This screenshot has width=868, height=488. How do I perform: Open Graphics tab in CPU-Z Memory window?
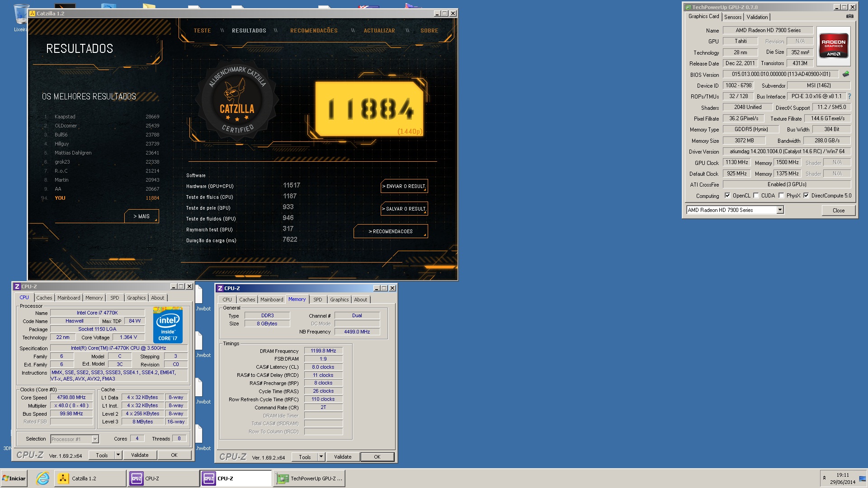coord(339,300)
